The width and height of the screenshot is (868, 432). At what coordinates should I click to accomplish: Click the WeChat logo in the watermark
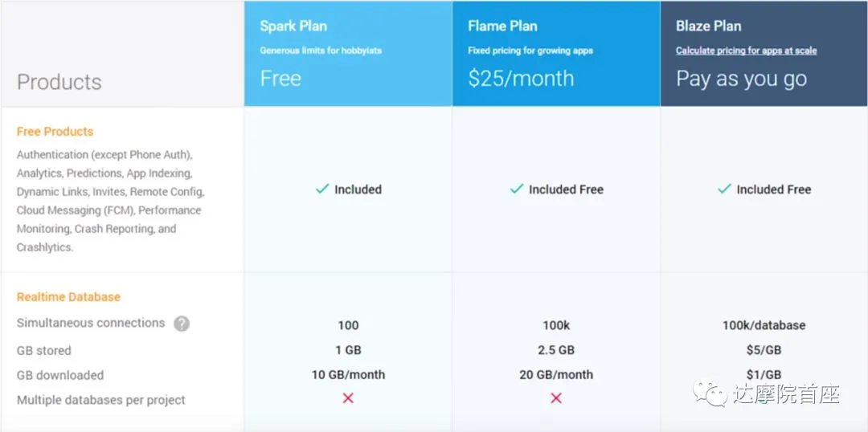[710, 392]
